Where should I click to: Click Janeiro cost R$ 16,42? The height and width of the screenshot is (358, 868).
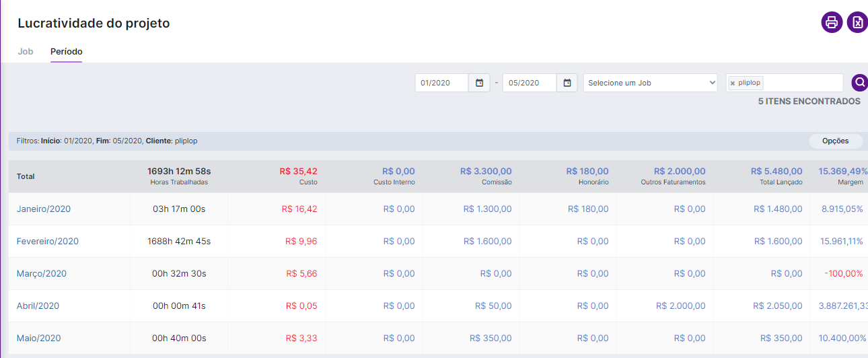pyautogui.click(x=299, y=209)
